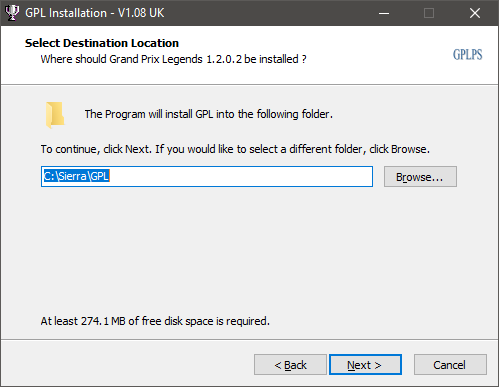Click the 274.1 MB free disk space notice

155,321
